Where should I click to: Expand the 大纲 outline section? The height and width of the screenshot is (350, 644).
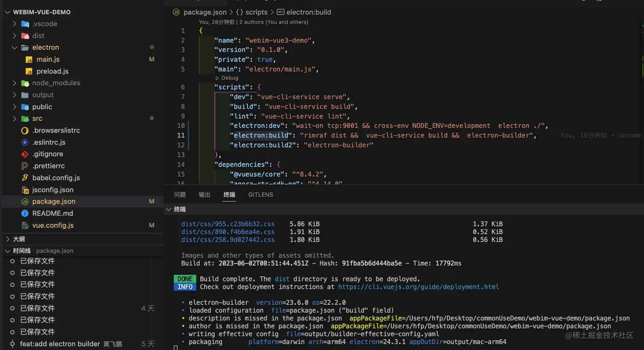pyautogui.click(x=7, y=239)
